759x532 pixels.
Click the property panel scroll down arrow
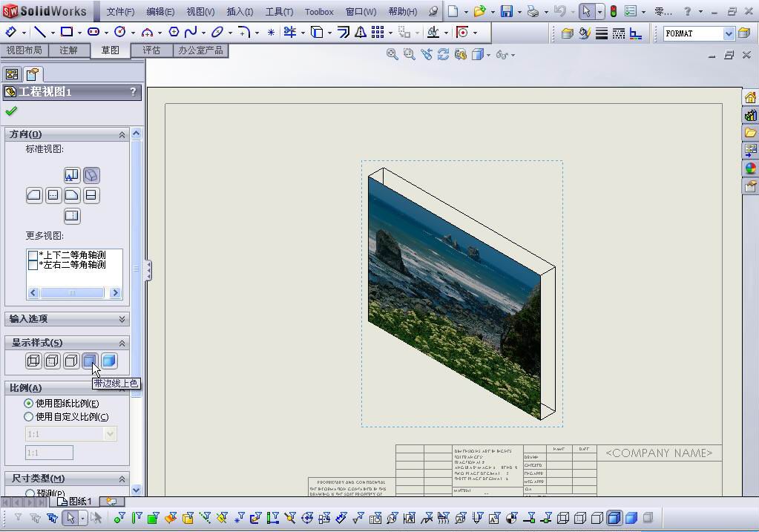(136, 490)
